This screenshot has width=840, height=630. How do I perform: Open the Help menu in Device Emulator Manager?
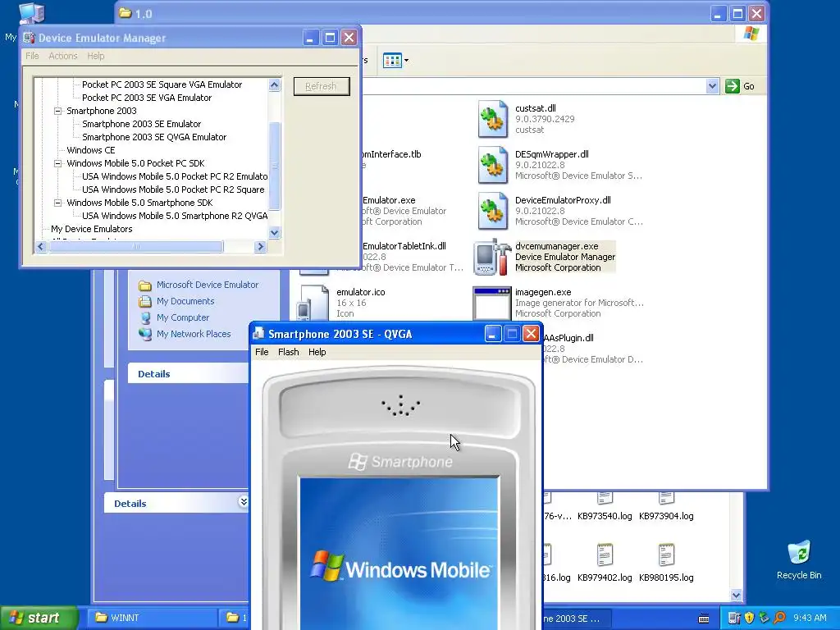pos(96,56)
